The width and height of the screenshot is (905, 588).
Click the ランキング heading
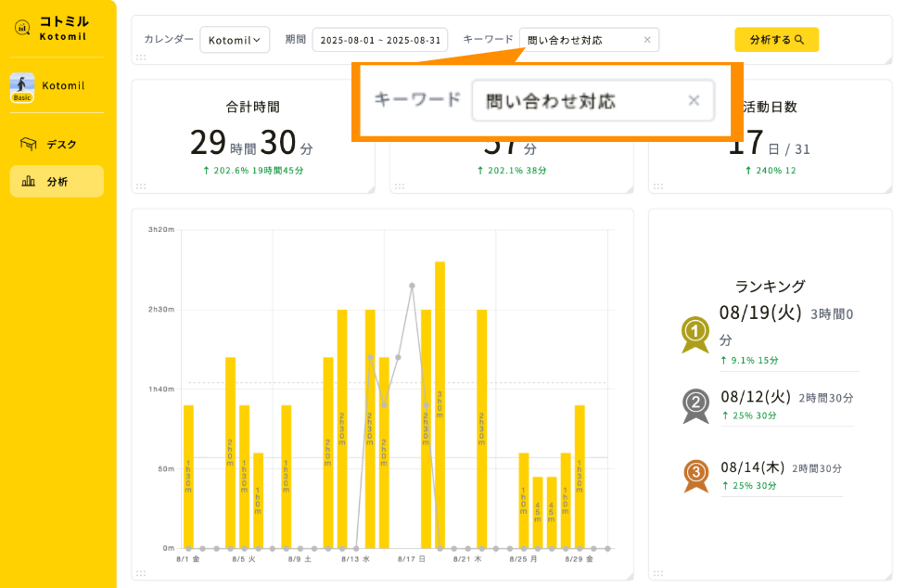770,286
